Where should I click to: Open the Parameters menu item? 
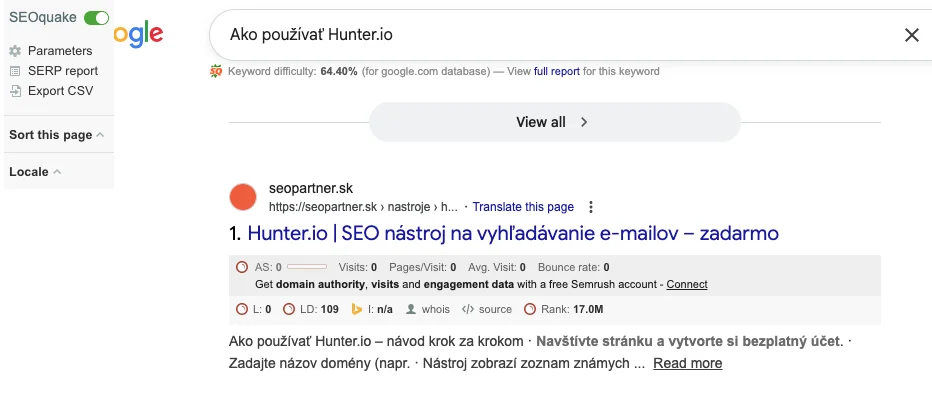coord(60,51)
